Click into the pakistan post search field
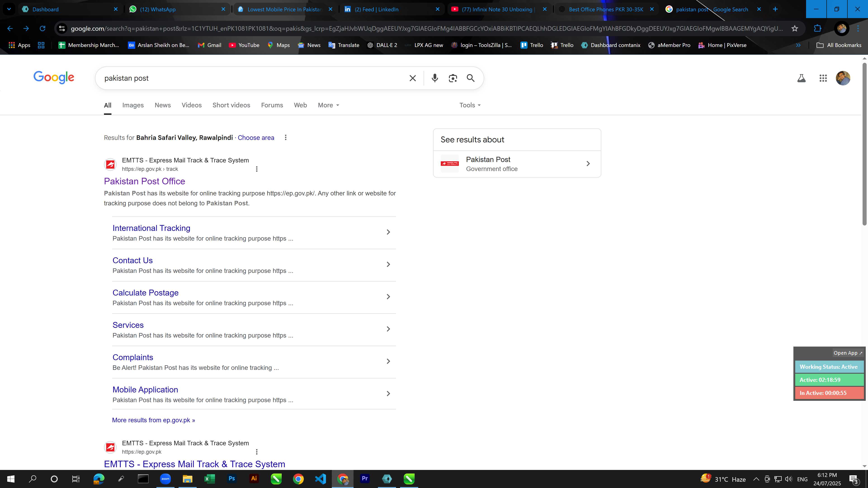The image size is (868, 488). click(253, 78)
